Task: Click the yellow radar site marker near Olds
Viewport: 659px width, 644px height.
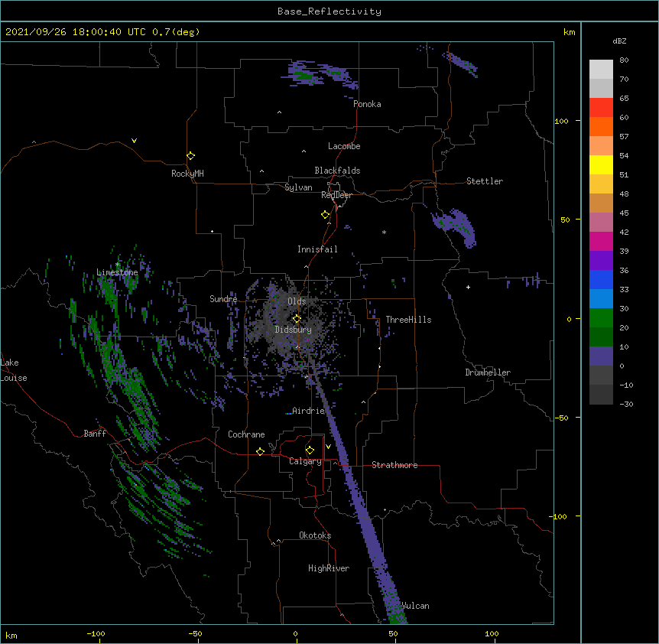Action: [x=297, y=319]
